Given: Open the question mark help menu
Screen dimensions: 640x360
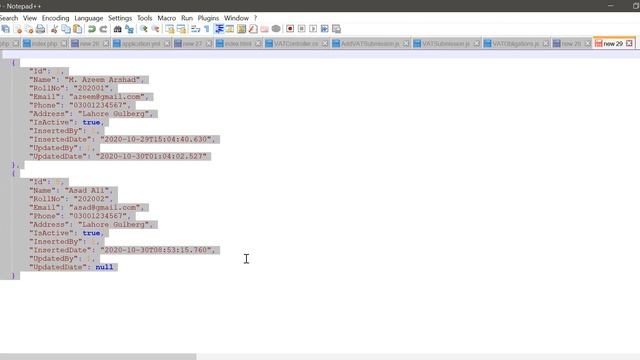Looking at the screenshot, I should (256, 18).
